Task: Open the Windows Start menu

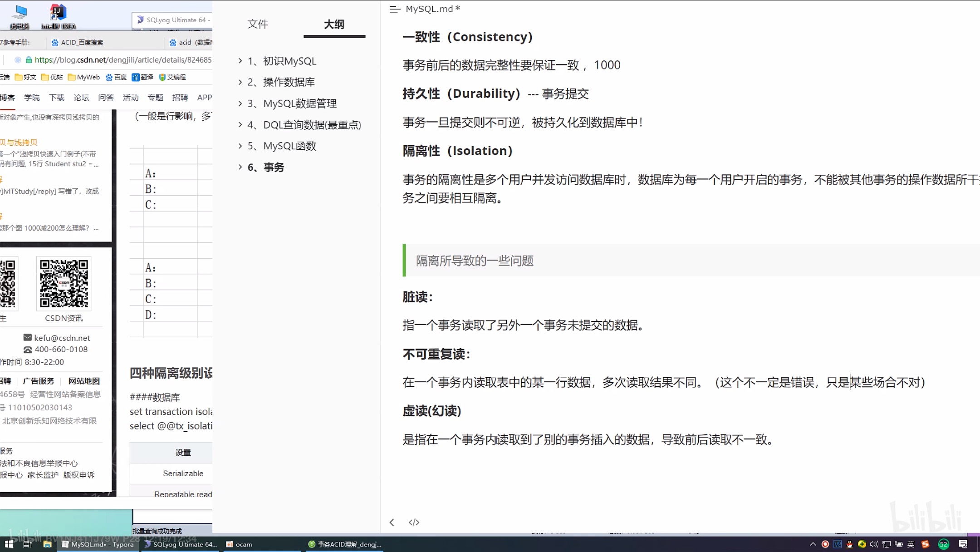Action: coord(9,544)
